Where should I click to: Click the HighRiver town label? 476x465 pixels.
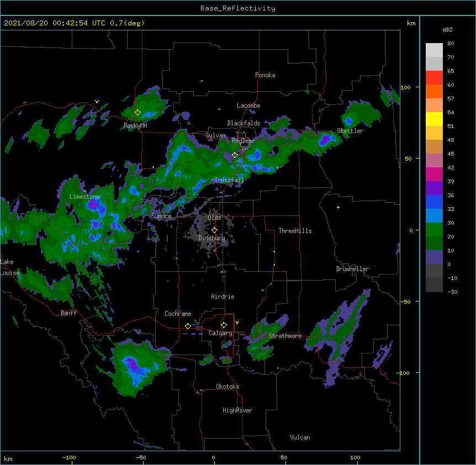click(237, 410)
